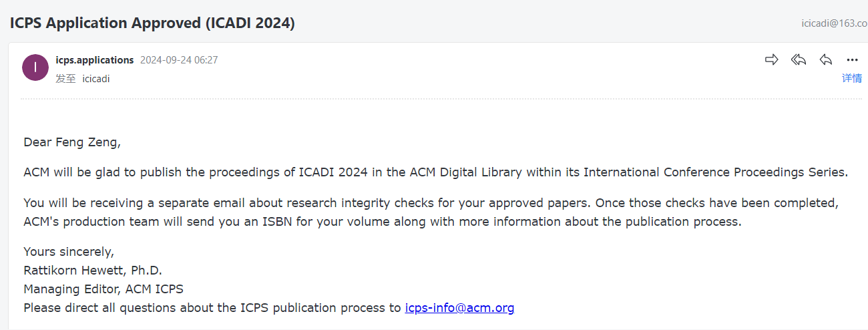
Task: Open the icps-info@acm.org email link
Action: click(x=459, y=308)
